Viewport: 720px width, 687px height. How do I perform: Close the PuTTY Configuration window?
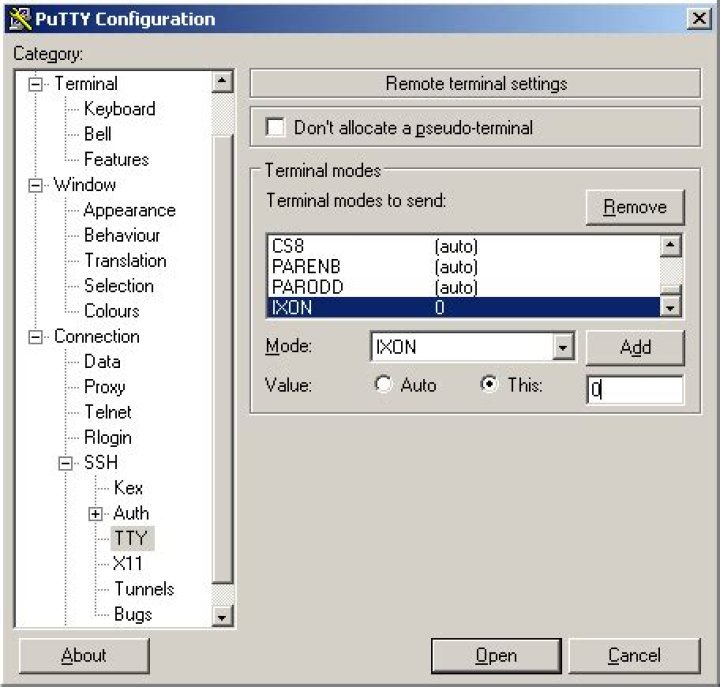coord(699,19)
